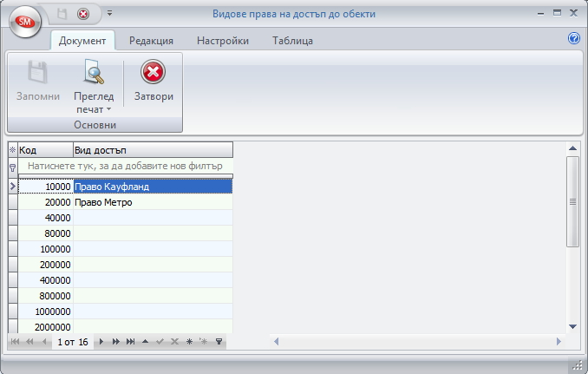
Task: Click the vertical scrollbar down arrow
Action: [572, 327]
